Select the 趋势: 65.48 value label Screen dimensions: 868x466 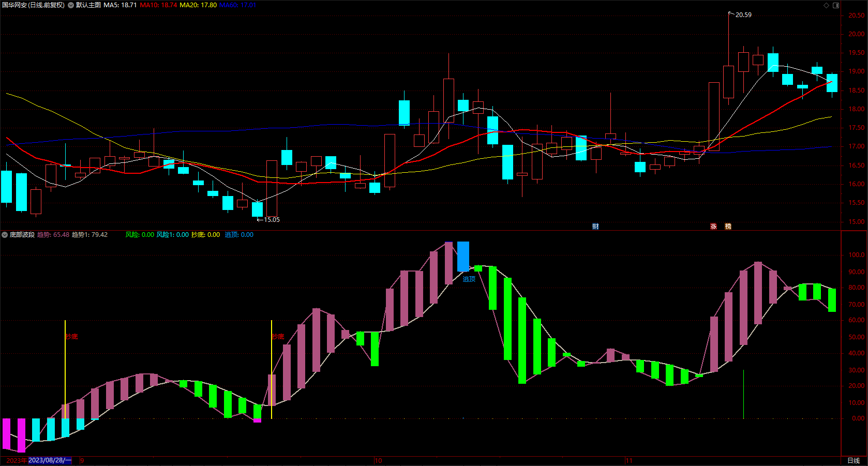(53, 235)
